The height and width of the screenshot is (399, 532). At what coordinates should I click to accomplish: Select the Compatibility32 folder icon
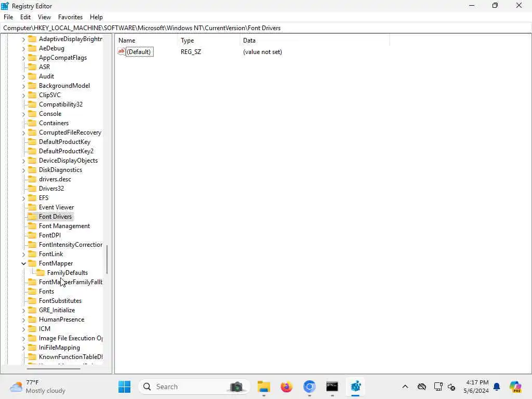(x=32, y=104)
